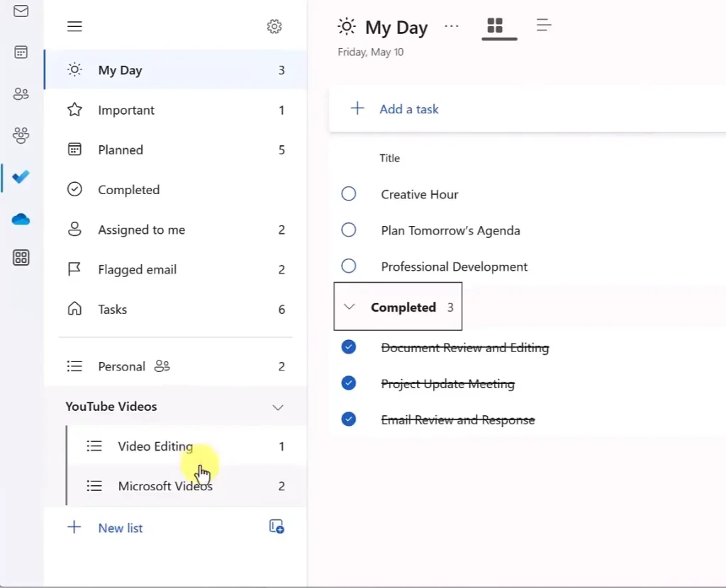Screen dimensions: 726x588
Task: Switch to list view icon
Action: (544, 26)
